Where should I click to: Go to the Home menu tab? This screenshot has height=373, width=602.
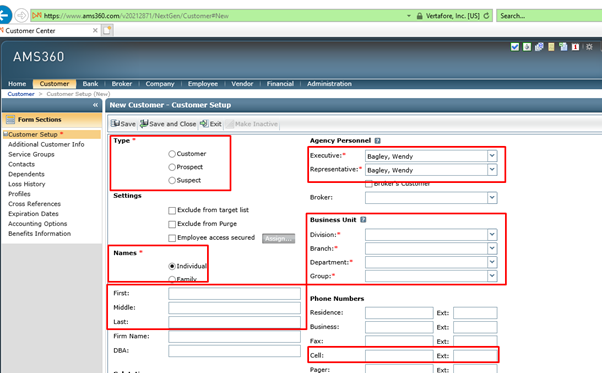pos(17,84)
